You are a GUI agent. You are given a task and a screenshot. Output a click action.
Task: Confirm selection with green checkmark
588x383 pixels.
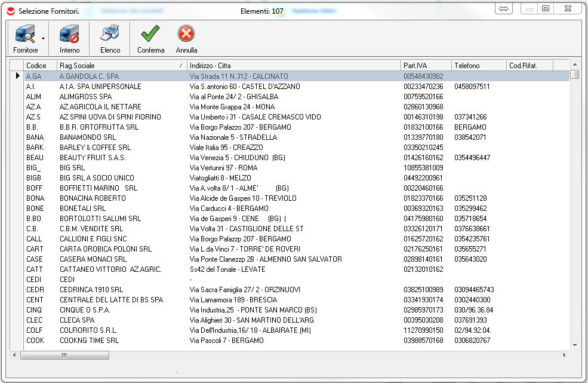point(150,35)
